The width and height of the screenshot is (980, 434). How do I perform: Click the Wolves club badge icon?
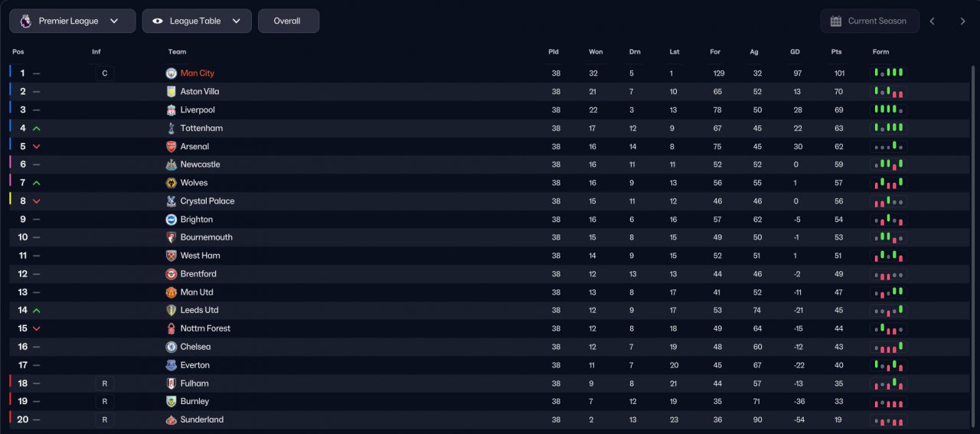click(171, 183)
